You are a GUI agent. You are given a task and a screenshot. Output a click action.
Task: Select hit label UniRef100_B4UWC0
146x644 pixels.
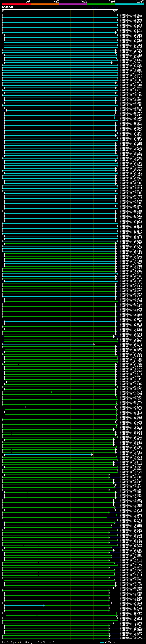click(x=131, y=63)
